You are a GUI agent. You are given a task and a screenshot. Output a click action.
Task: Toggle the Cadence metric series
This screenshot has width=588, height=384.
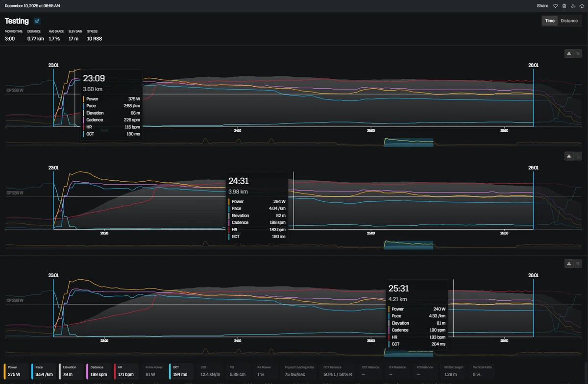pyautogui.click(x=99, y=371)
